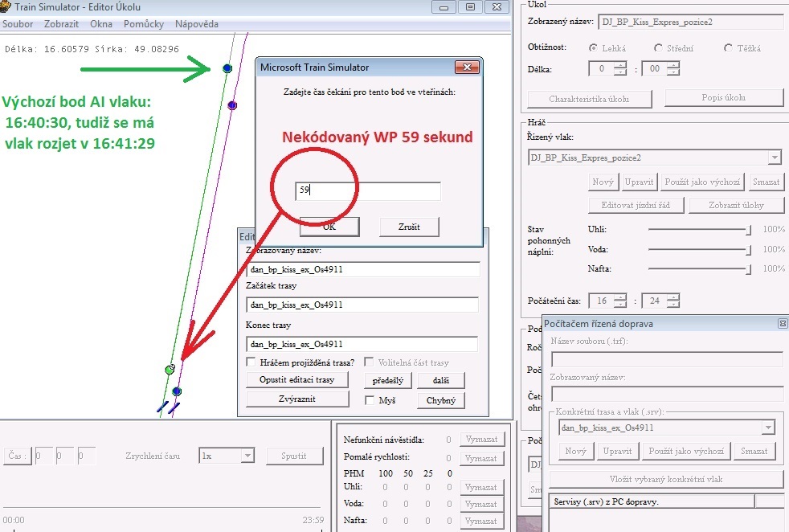Click the green waypoint marker circled in red
This screenshot has height=532, width=789.
click(x=170, y=370)
